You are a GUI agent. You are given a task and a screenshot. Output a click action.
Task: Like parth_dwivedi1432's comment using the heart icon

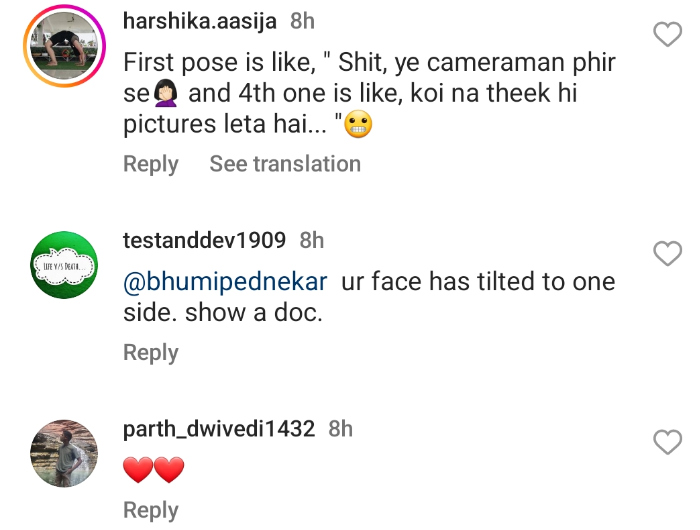pos(666,442)
